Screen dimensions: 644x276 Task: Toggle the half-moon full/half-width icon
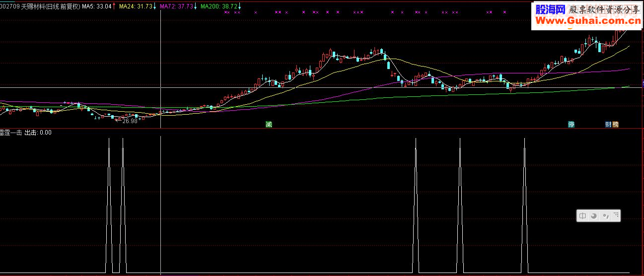coord(593,215)
